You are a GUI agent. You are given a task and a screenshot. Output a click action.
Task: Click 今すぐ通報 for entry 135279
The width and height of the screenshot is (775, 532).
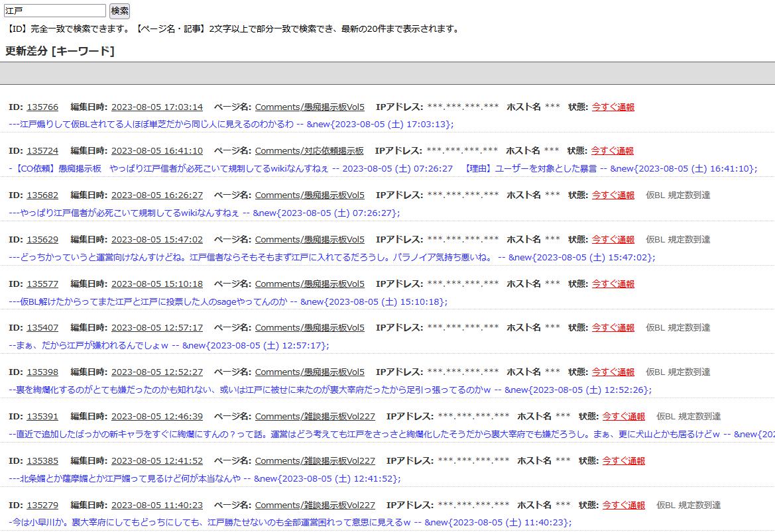(x=624, y=505)
